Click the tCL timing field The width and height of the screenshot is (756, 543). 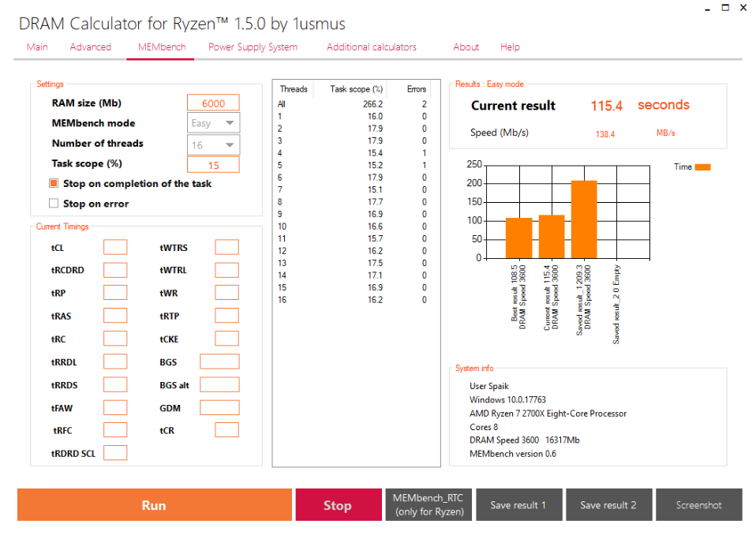tap(115, 247)
